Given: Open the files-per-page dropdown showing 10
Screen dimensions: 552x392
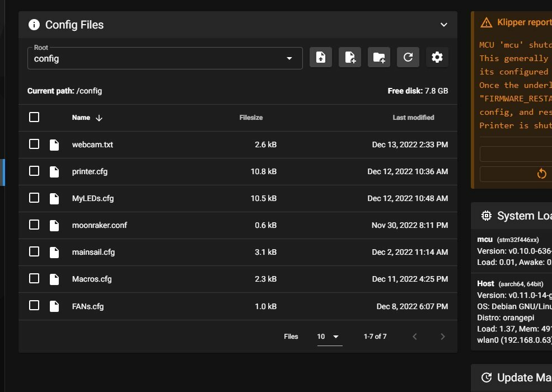Looking at the screenshot, I should [330, 337].
